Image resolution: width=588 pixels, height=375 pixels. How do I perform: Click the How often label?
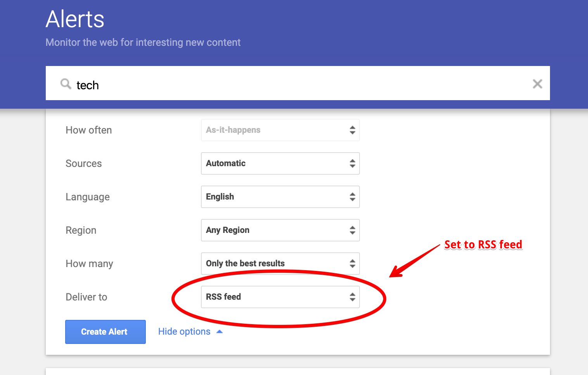89,130
